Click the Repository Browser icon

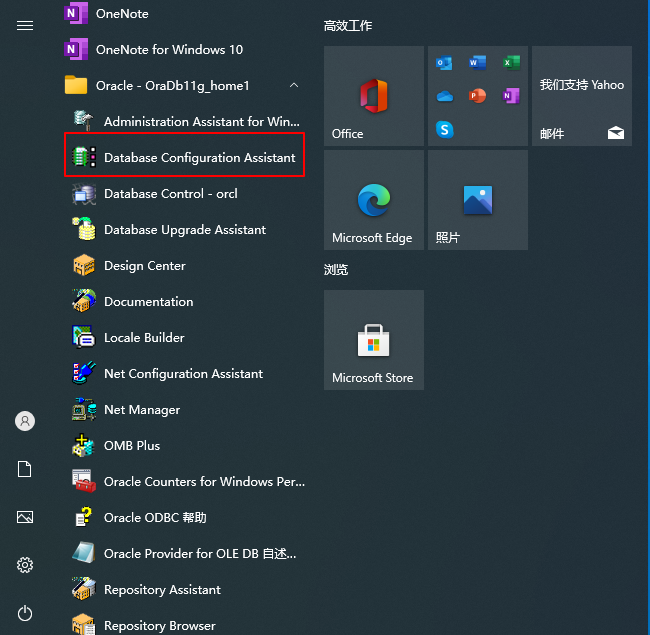pos(84,625)
